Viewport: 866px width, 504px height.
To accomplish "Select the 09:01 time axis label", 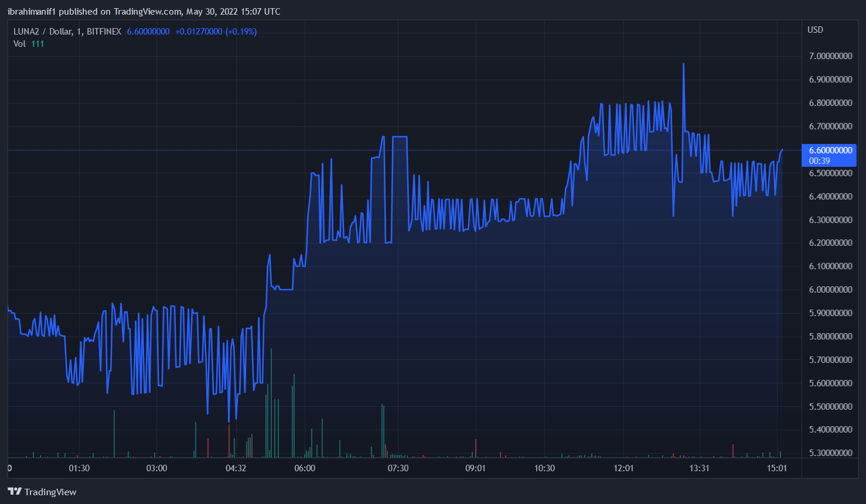I will (x=475, y=468).
